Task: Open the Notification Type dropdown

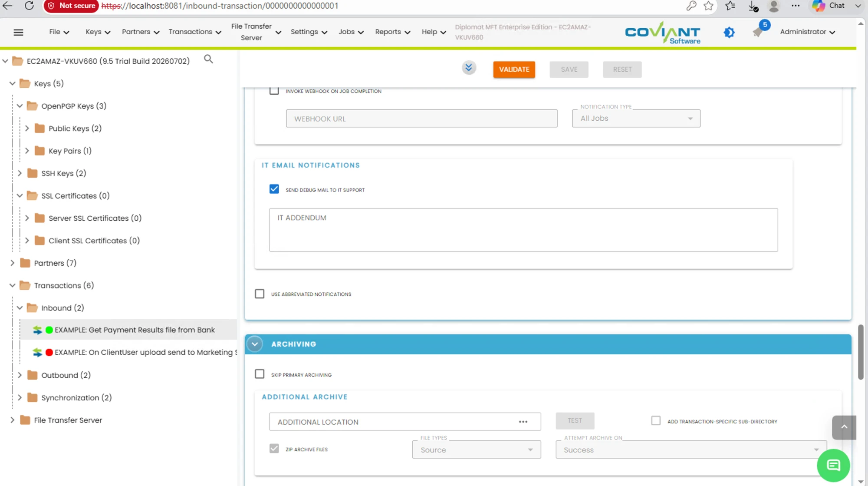Action: [636, 118]
